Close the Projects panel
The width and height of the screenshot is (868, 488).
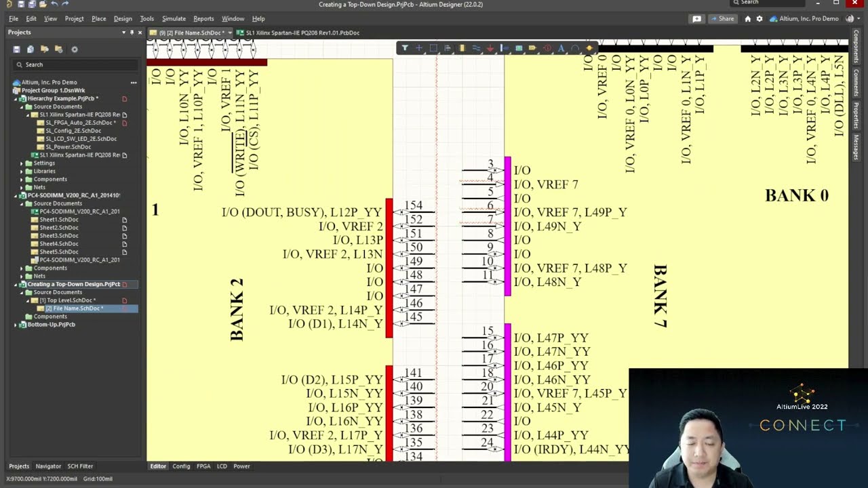[x=140, y=33]
